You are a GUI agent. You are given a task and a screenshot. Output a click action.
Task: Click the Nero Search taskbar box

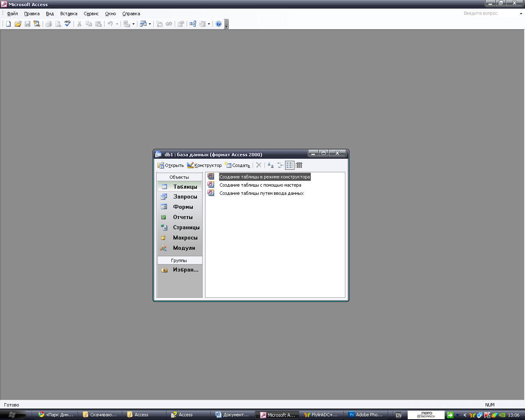coord(426,415)
